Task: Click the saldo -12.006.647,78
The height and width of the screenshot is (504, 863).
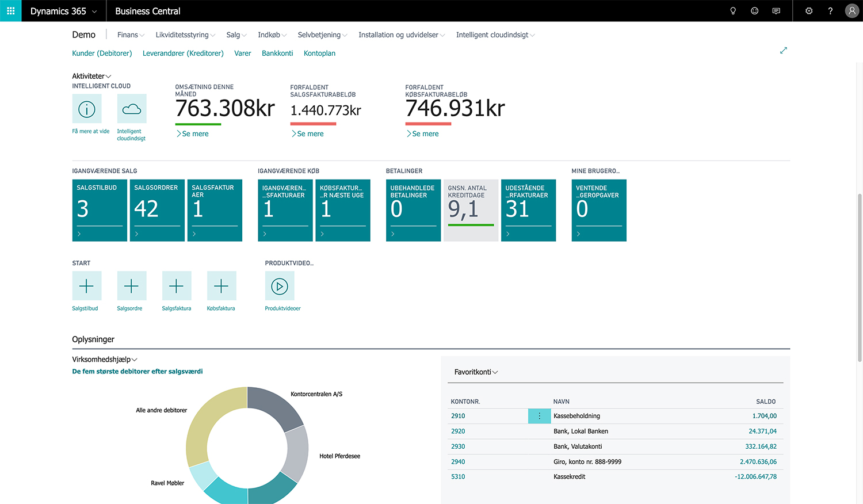Action: pos(755,477)
